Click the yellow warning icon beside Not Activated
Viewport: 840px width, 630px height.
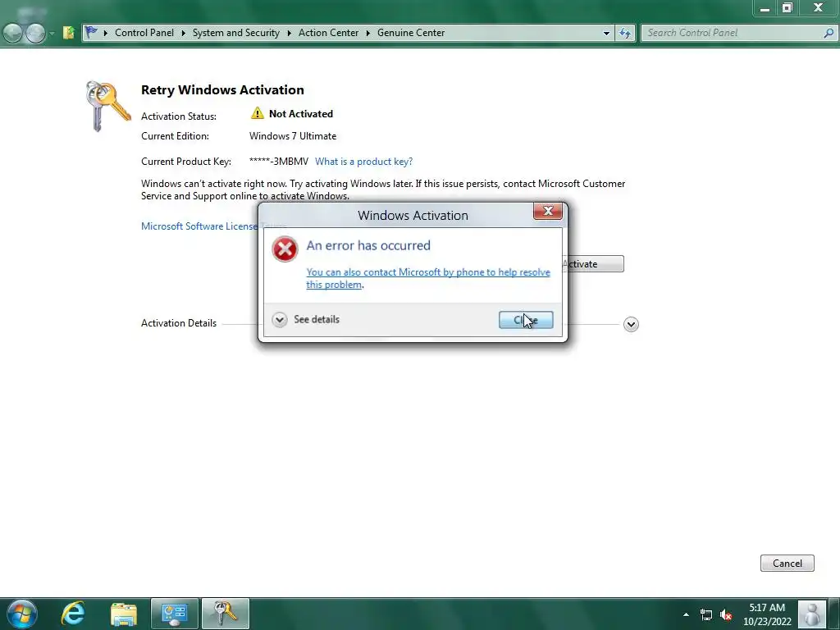click(x=257, y=113)
